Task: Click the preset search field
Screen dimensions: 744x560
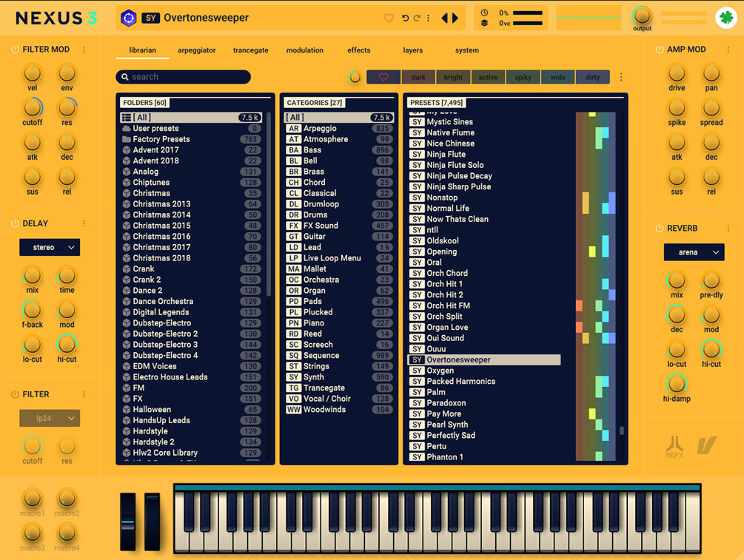Action: (183, 77)
